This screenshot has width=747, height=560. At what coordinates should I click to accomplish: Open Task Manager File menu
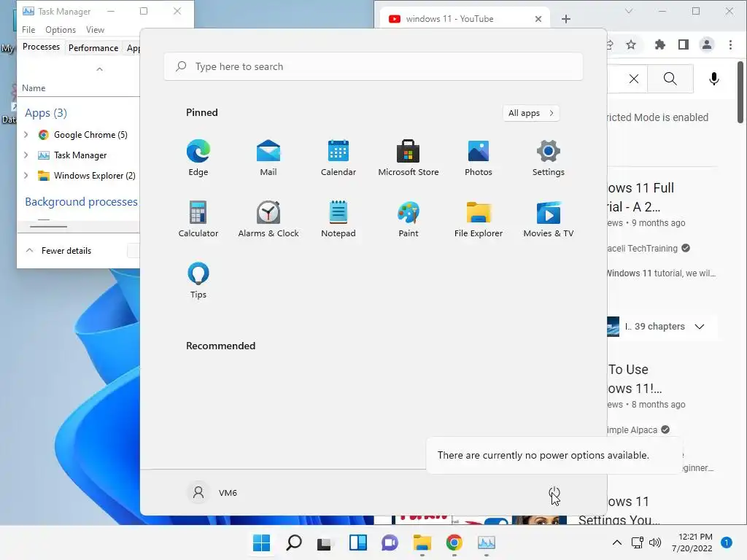click(x=28, y=29)
